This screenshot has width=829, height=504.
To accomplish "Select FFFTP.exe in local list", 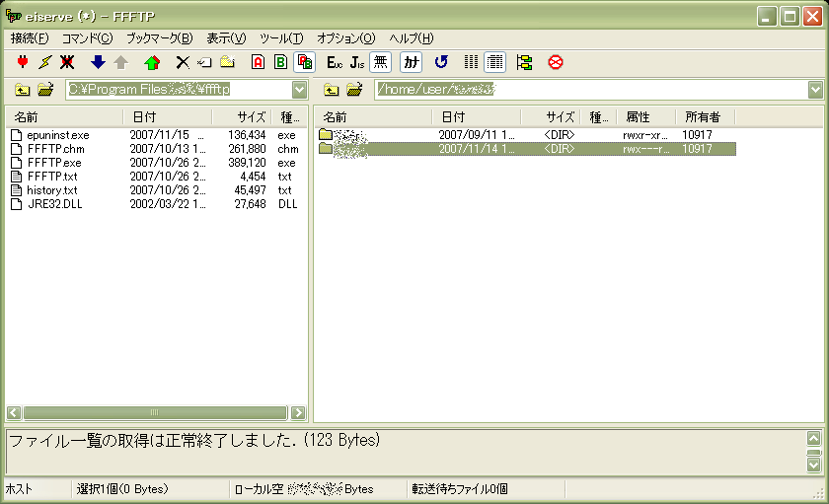I will 54,163.
